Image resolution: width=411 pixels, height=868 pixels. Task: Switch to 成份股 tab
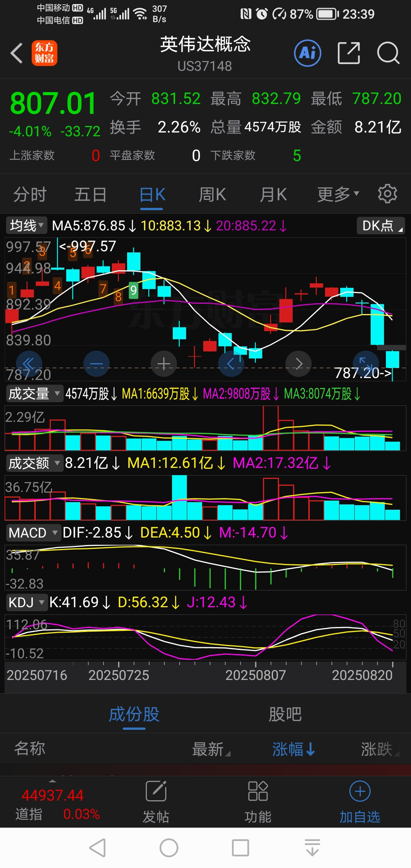pos(134,714)
